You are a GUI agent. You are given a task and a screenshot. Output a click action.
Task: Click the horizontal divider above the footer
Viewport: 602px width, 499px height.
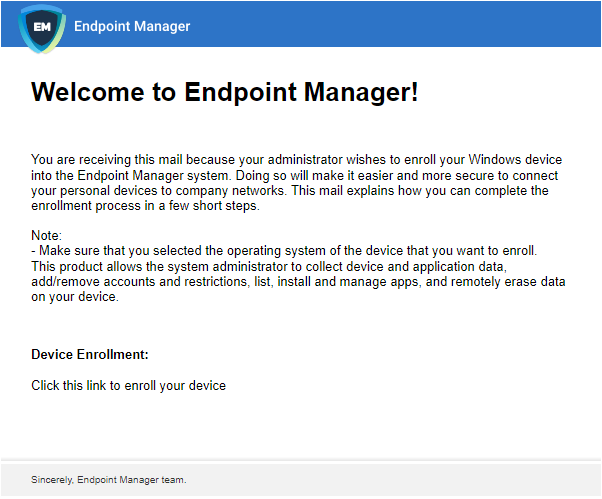[x=301, y=460]
